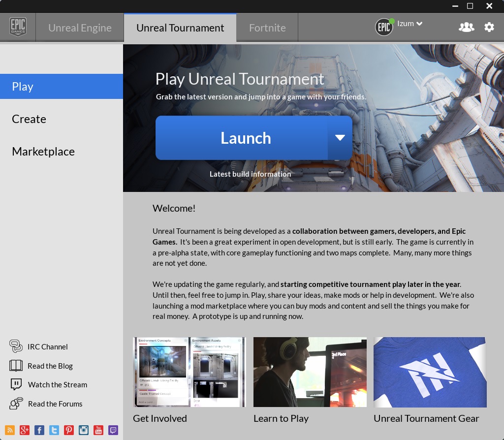
Task: Open Latest build information link
Action: (250, 174)
